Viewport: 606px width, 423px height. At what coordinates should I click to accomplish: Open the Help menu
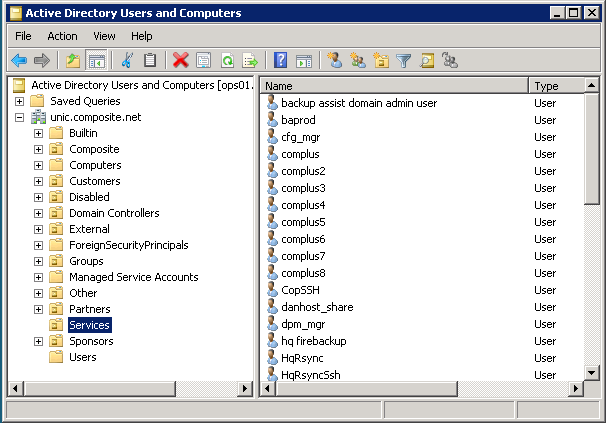pyautogui.click(x=141, y=36)
